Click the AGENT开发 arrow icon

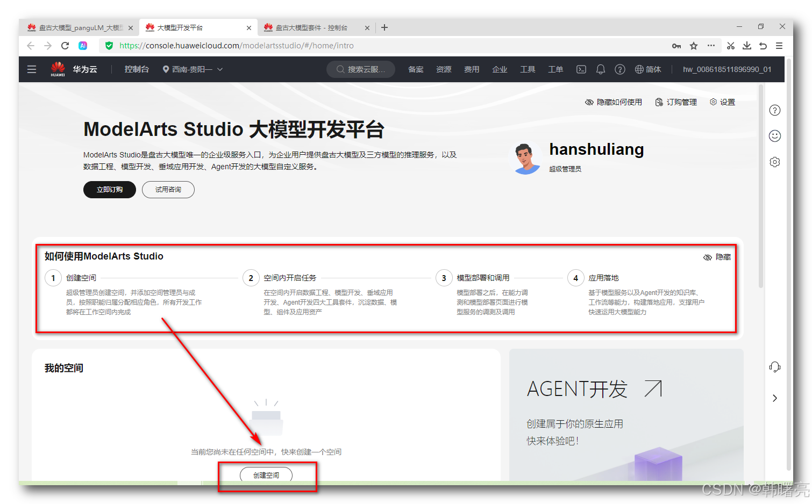point(653,388)
